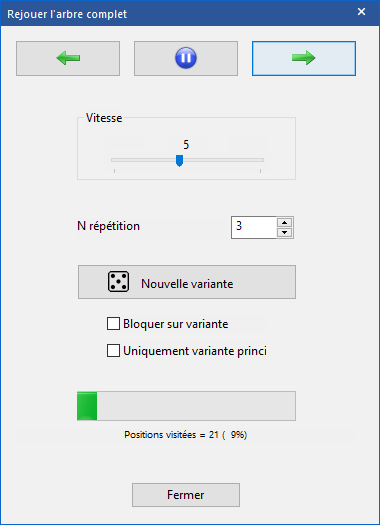The image size is (380, 525).
Task: Click the Vitesse slider's minimum end tick
Action: point(115,171)
